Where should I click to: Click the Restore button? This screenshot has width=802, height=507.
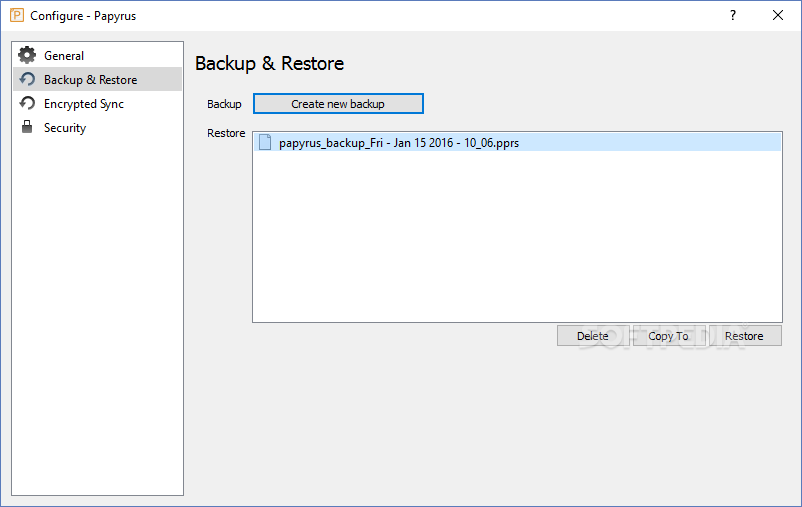[x=745, y=336]
